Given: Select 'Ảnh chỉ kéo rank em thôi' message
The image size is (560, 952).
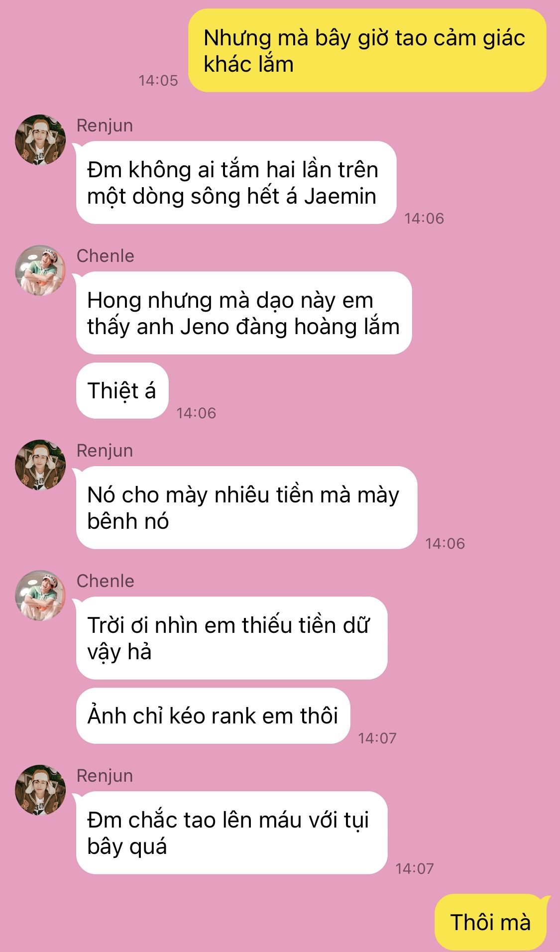Looking at the screenshot, I should point(213,716).
